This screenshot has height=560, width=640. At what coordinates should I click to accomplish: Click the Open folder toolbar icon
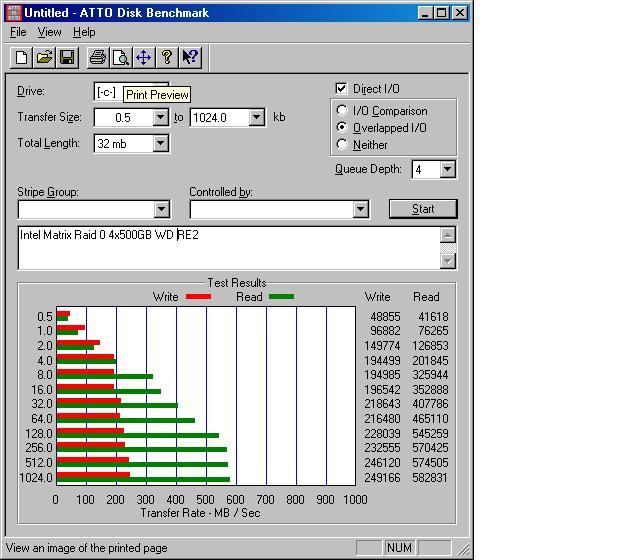coord(44,58)
